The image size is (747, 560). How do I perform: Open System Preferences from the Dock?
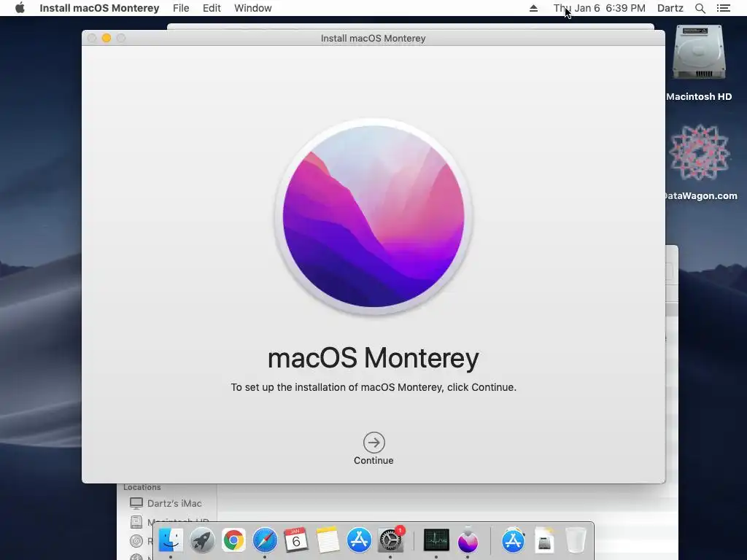click(390, 540)
